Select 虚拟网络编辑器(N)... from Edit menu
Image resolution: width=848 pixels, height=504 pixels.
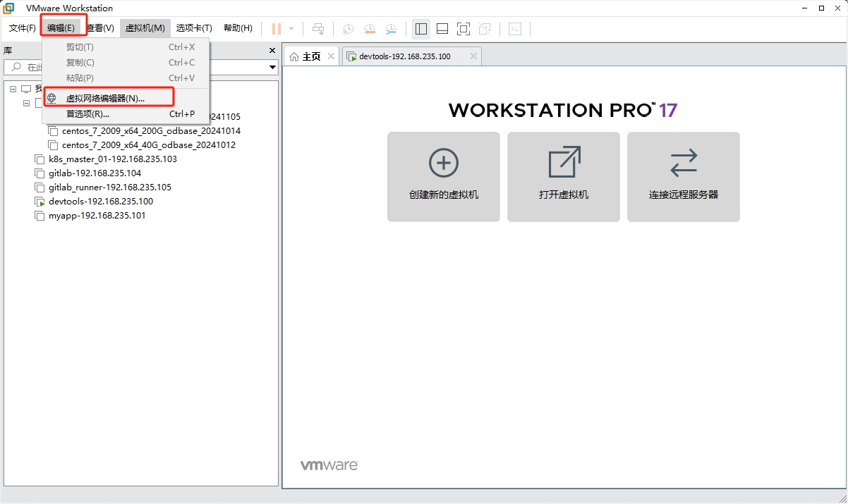tap(105, 99)
